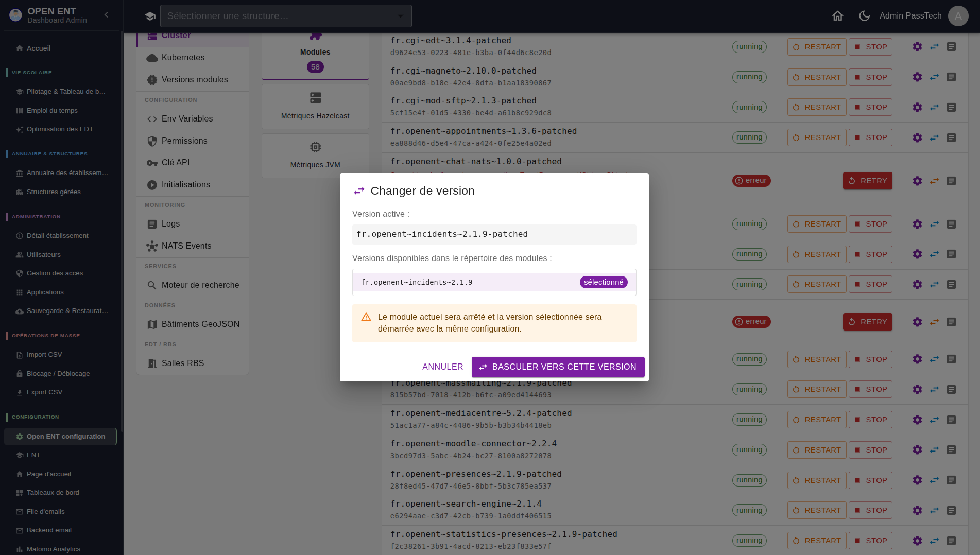Collapse the sidebar with the chevron

[107, 15]
